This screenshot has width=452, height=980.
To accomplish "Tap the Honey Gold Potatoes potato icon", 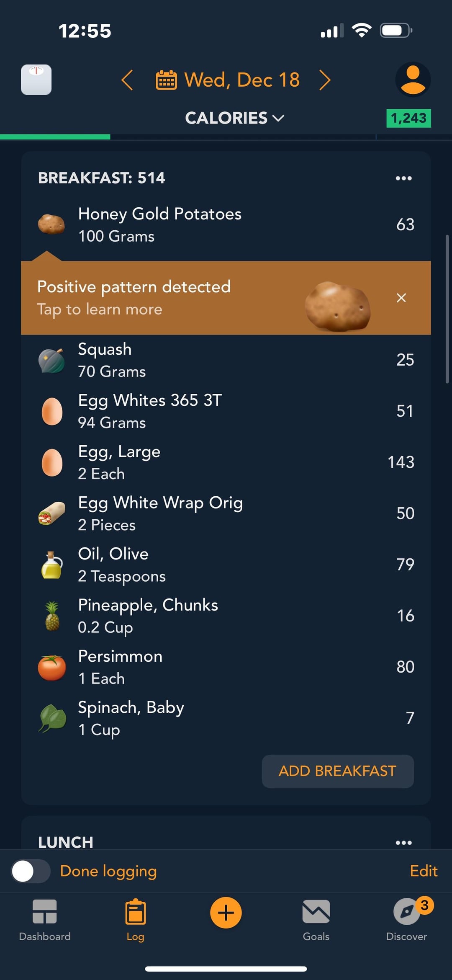I will pos(51,224).
